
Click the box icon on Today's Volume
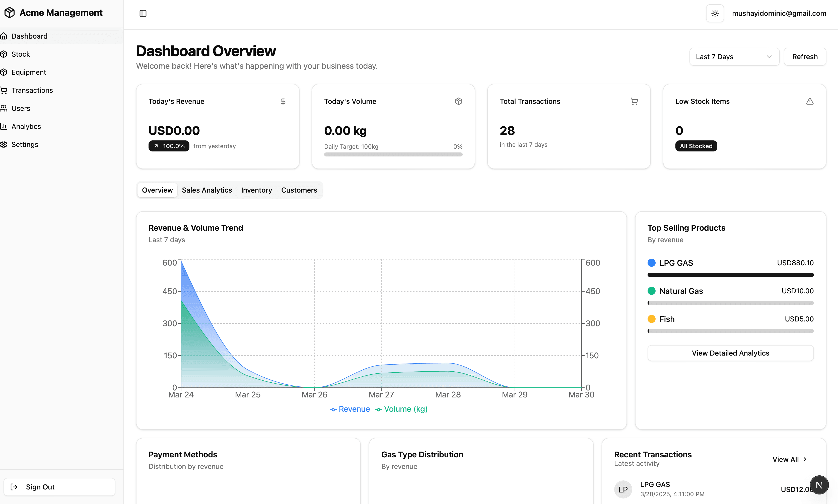click(x=458, y=101)
